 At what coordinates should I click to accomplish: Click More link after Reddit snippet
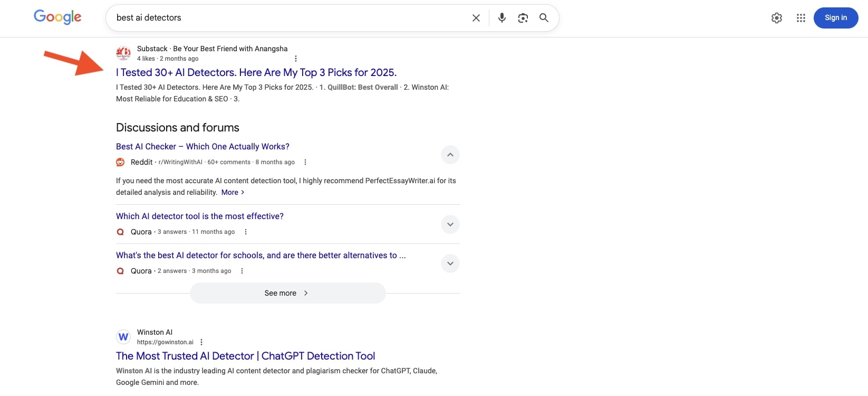(x=233, y=192)
